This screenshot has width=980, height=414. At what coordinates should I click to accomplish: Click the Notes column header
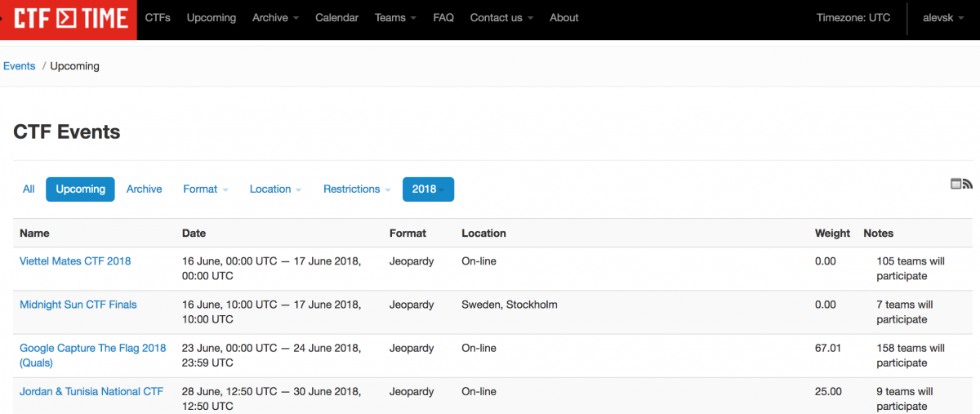tap(879, 233)
